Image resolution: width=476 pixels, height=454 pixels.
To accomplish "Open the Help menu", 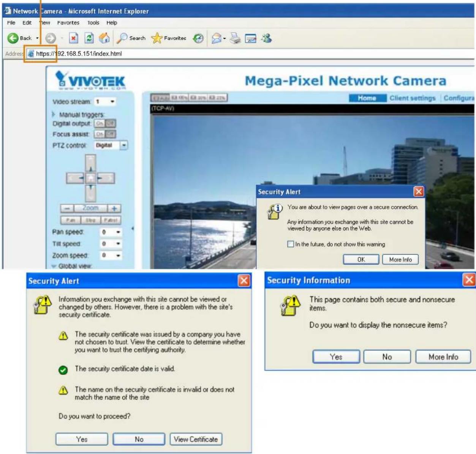I will [x=112, y=23].
